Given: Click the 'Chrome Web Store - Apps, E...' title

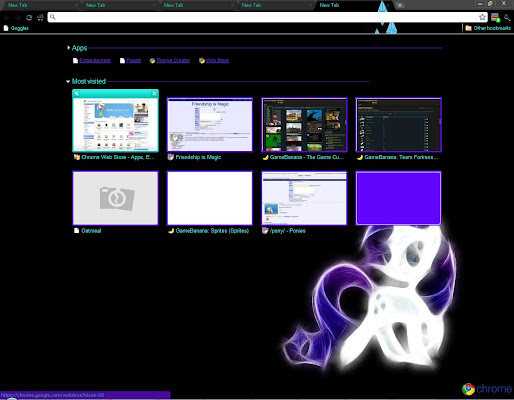Looking at the screenshot, I should pyautogui.click(x=118, y=157).
